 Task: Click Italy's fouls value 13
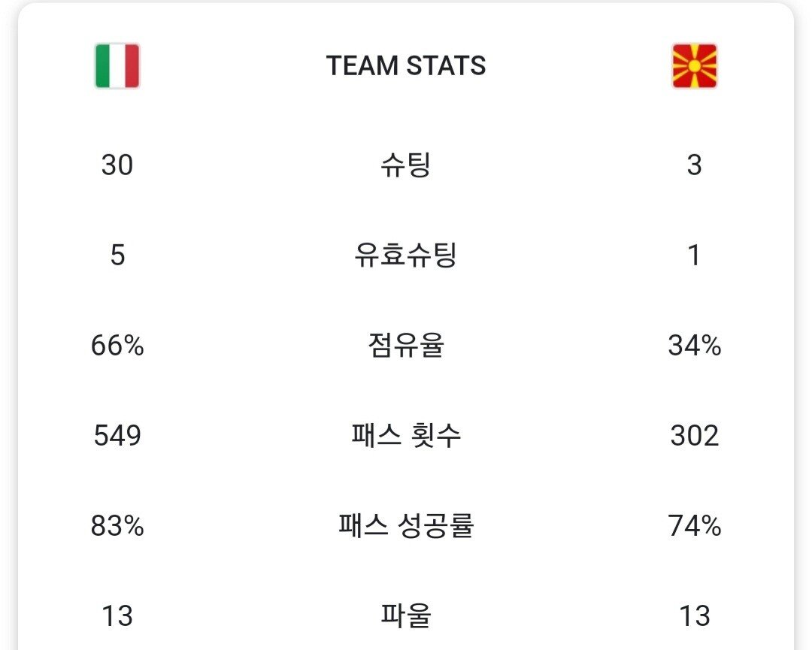coord(117,615)
